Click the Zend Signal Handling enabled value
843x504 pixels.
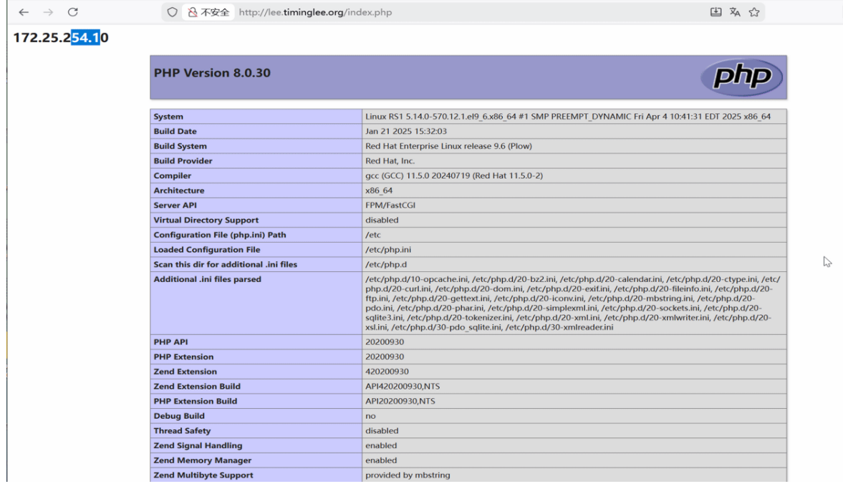pos(381,445)
